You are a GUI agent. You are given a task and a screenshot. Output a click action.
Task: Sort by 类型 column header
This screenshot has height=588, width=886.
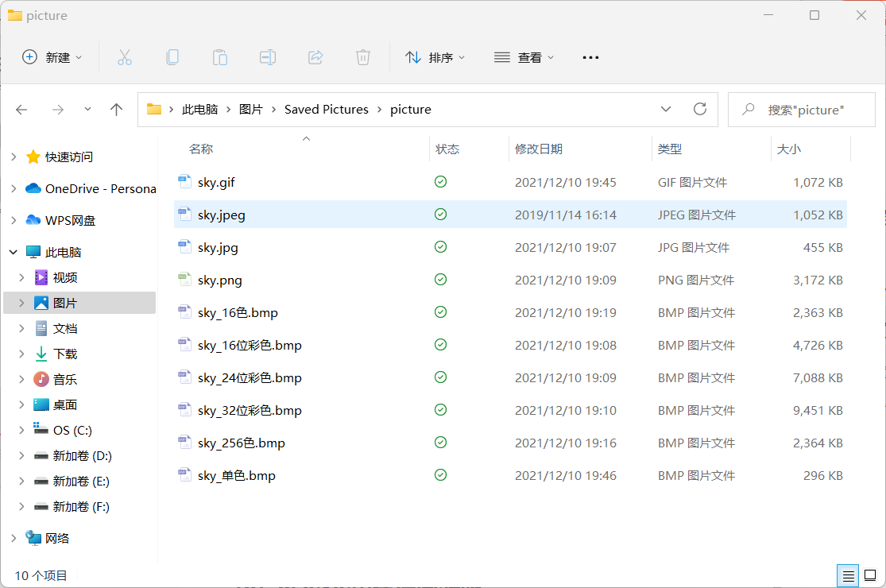(x=670, y=149)
